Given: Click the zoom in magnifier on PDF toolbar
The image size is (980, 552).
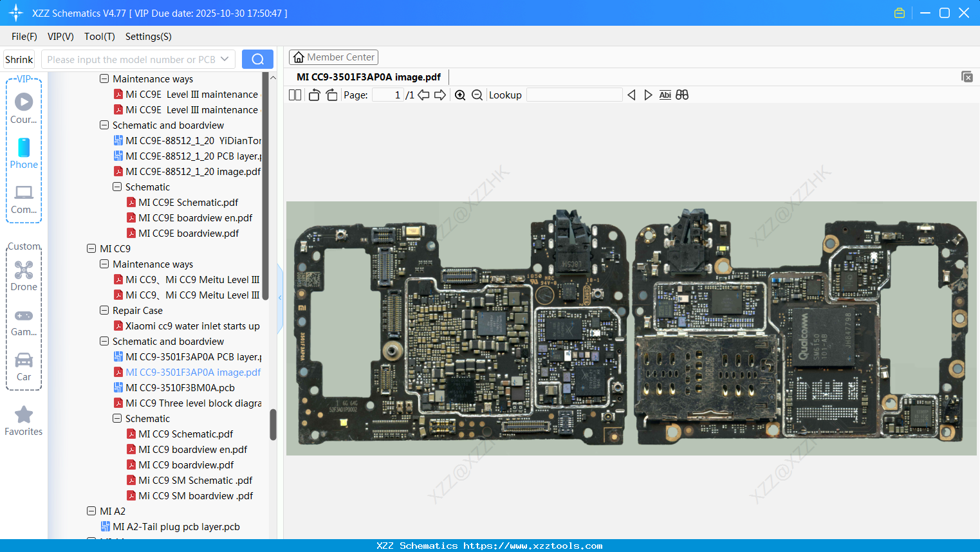Looking at the screenshot, I should tap(460, 95).
